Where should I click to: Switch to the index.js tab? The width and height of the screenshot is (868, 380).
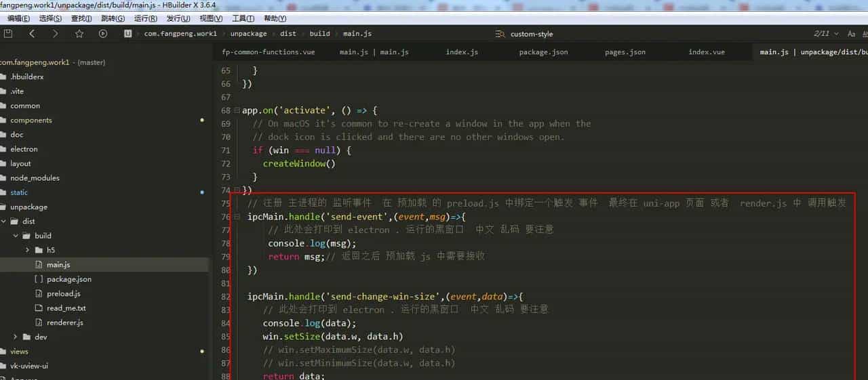click(x=462, y=52)
